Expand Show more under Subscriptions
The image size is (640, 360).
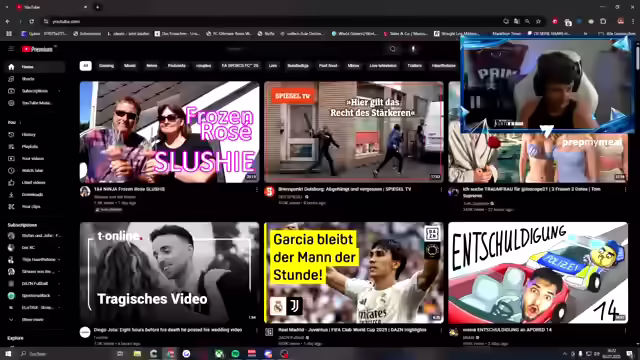click(33, 320)
